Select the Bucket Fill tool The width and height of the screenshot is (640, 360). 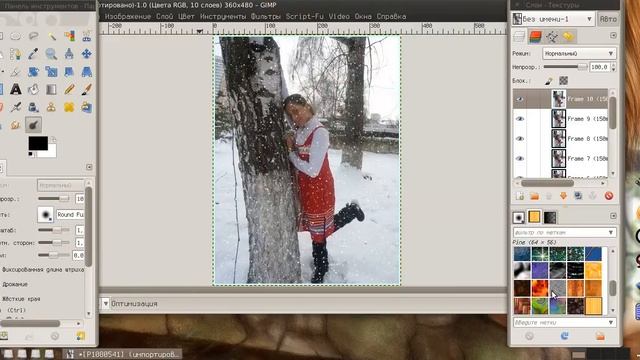pyautogui.click(x=33, y=89)
